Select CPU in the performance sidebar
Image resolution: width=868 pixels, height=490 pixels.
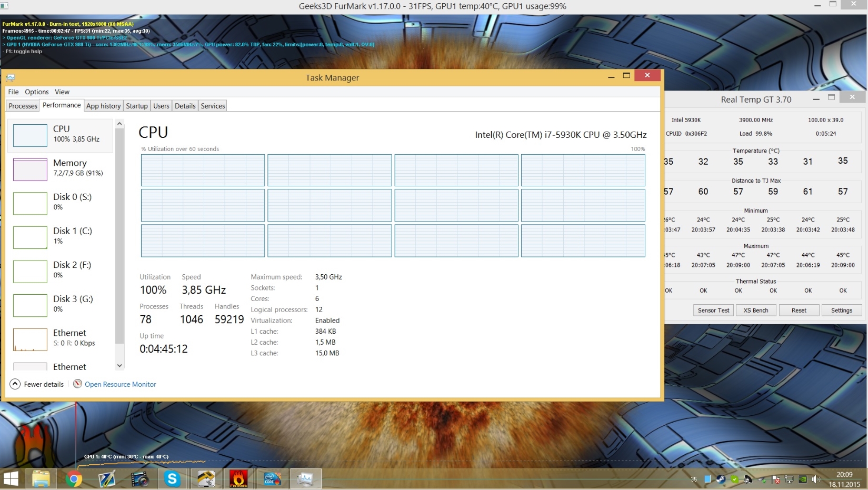tap(61, 135)
